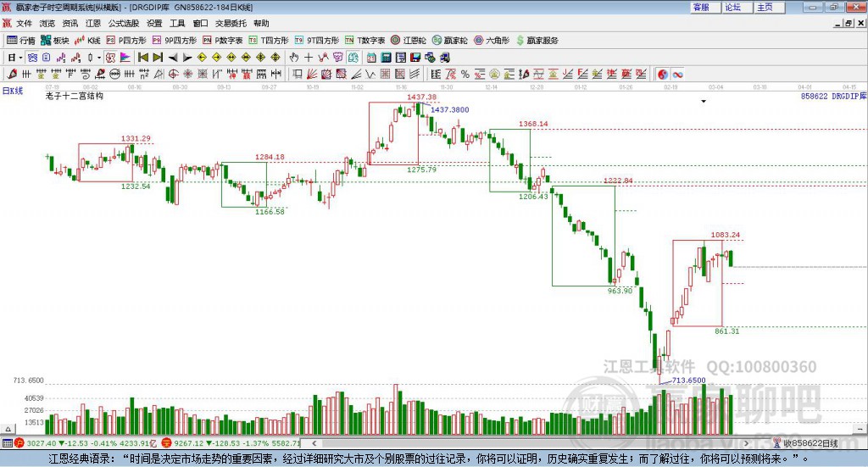Open the small chart dropdown triangle
Image resolution: width=868 pixels, height=467 pixels.
704,101
